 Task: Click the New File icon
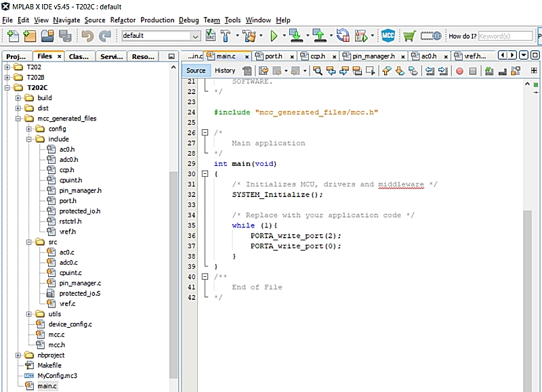click(x=12, y=35)
